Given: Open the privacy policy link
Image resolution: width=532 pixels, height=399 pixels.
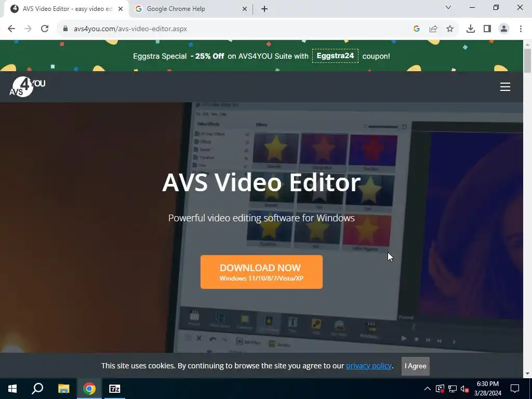Looking at the screenshot, I should [x=369, y=366].
